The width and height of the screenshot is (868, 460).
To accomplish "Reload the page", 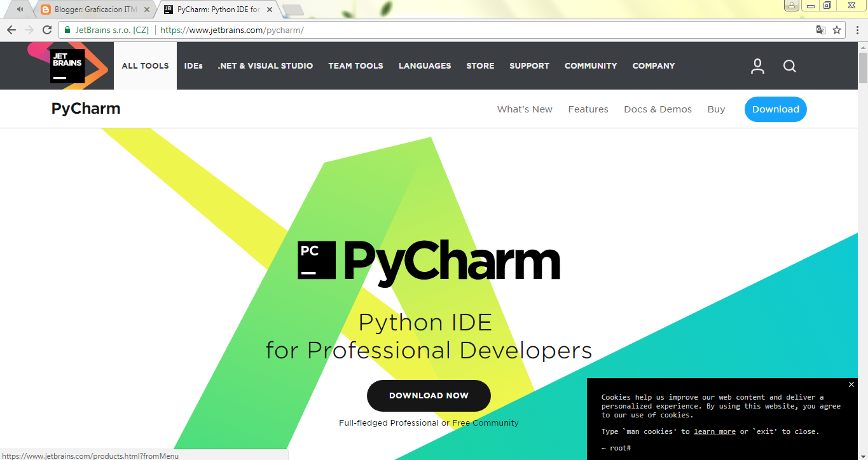I will pos(47,30).
